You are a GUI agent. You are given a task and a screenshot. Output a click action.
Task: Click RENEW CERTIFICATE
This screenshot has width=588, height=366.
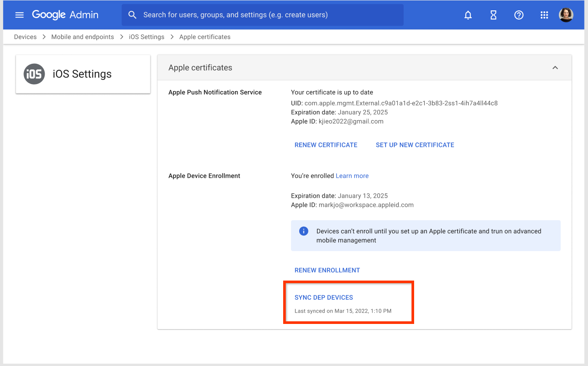326,145
